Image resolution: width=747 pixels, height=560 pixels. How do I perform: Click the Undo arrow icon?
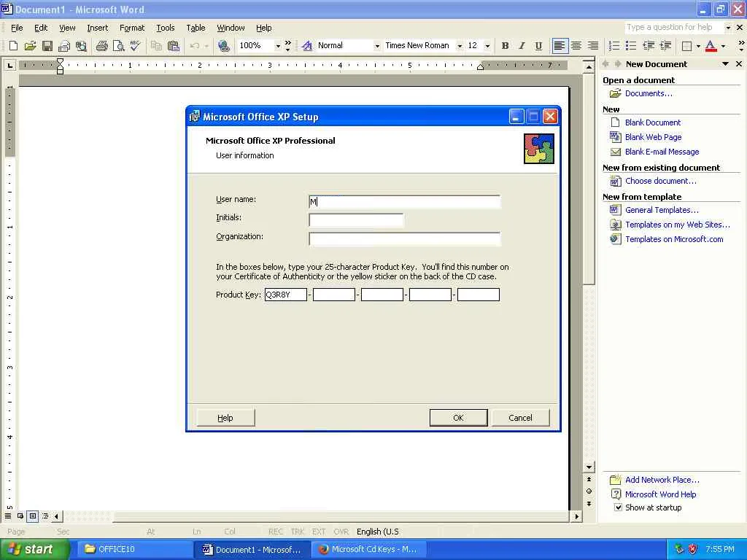point(194,46)
